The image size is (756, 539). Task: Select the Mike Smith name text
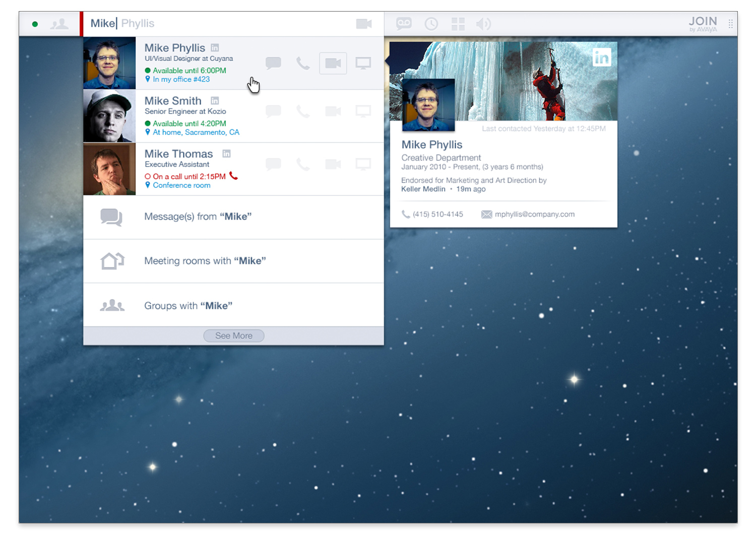click(x=173, y=101)
